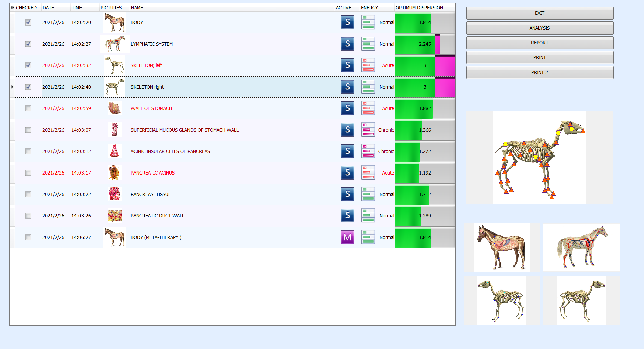
Task: Open the energy bars icon for BODY row
Action: 368,22
